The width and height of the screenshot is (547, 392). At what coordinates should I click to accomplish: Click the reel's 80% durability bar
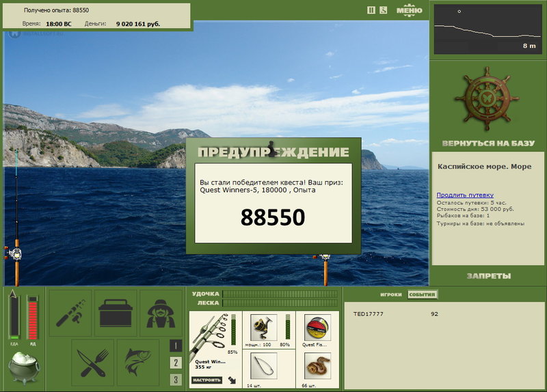coord(287,326)
